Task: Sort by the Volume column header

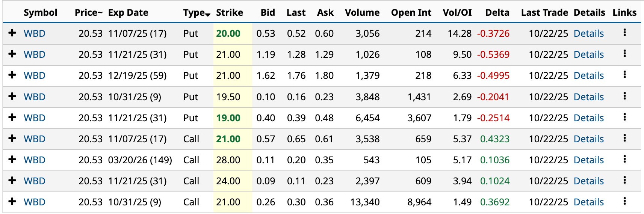Action: [362, 13]
